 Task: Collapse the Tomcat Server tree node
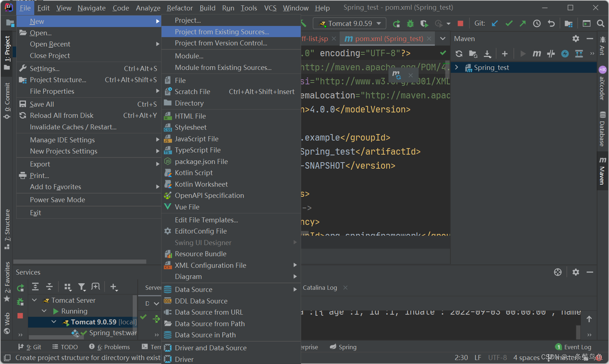(x=35, y=300)
